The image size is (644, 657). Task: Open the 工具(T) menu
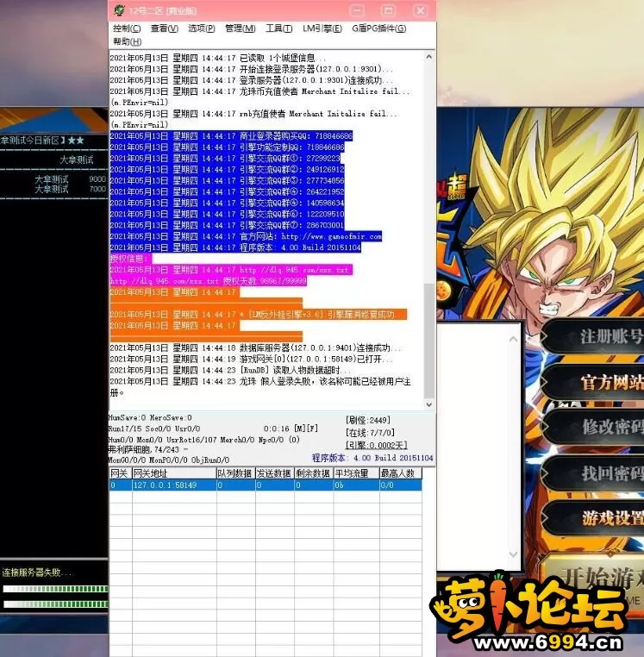(x=278, y=28)
